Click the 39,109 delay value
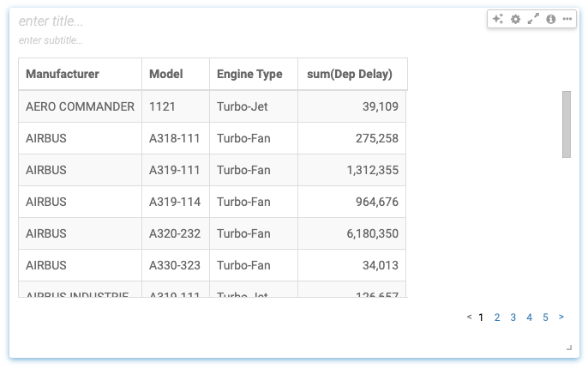 tap(381, 106)
